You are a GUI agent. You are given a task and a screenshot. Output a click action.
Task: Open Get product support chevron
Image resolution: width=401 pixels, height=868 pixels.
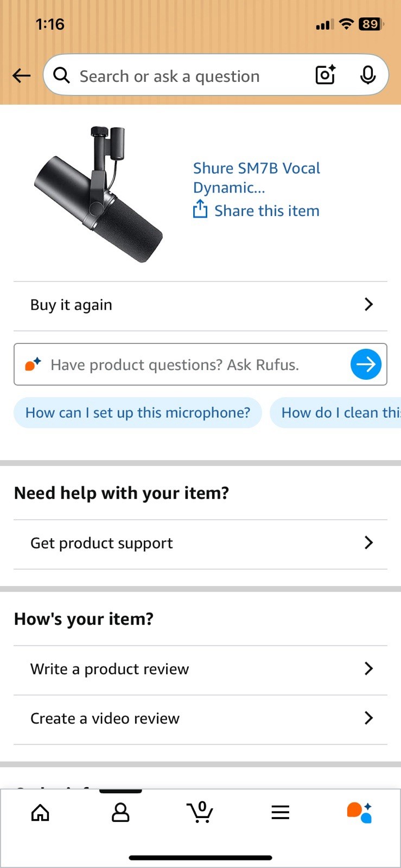pyautogui.click(x=368, y=542)
